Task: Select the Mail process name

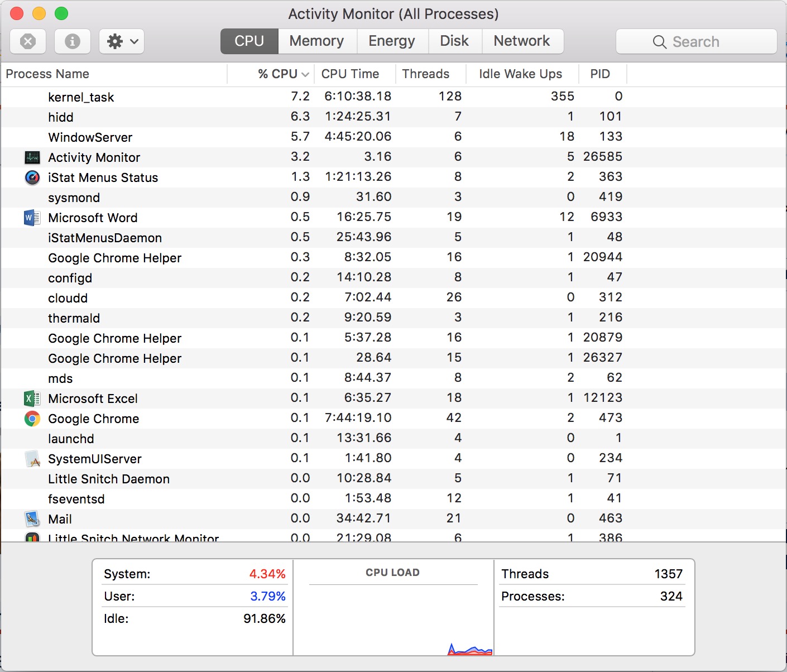Action: pyautogui.click(x=60, y=519)
